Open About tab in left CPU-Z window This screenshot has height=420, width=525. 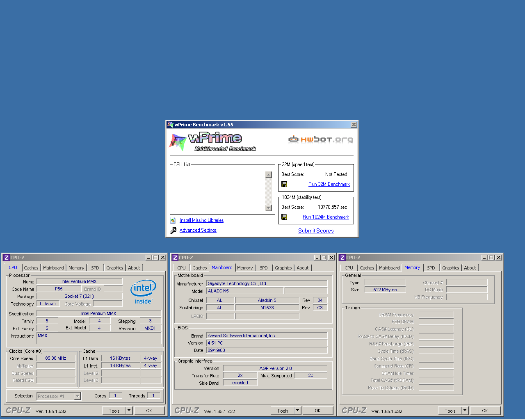(x=134, y=268)
